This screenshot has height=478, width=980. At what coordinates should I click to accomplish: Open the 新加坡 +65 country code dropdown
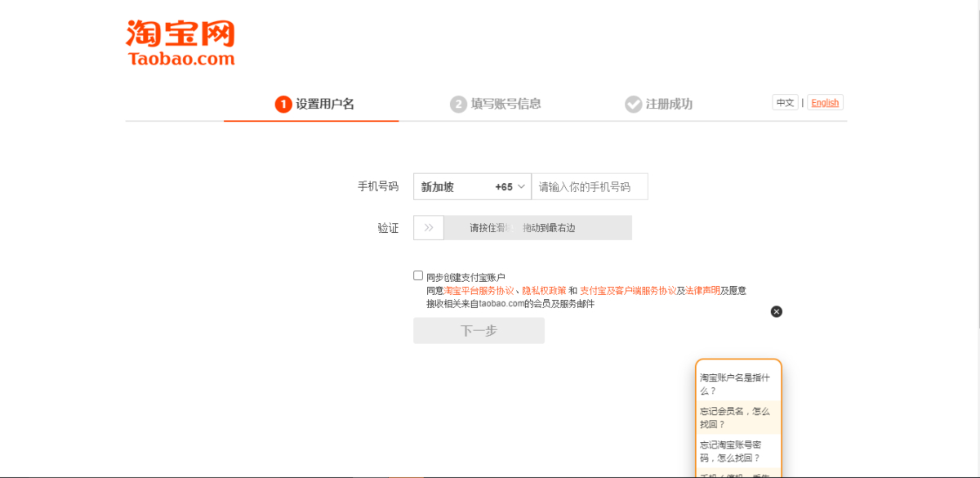[x=472, y=186]
